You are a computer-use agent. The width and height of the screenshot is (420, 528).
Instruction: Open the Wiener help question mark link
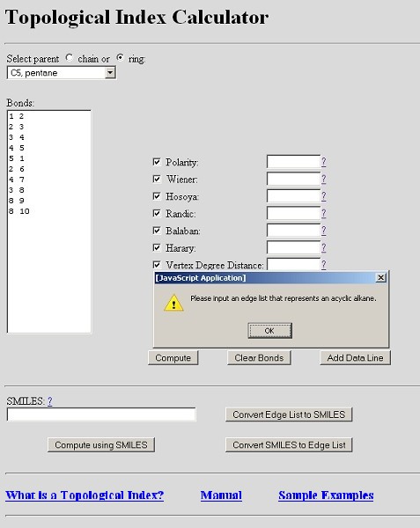323,180
